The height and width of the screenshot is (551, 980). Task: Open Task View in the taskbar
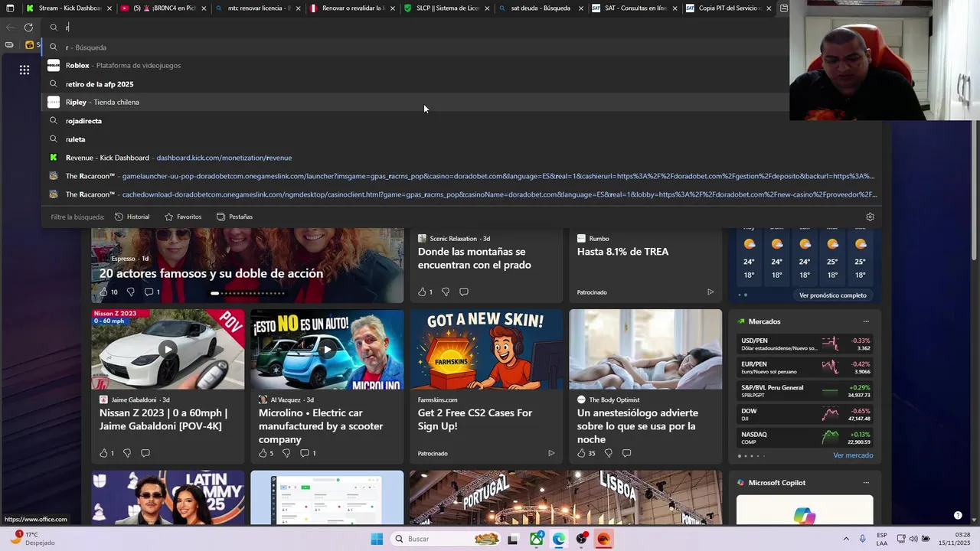513,539
